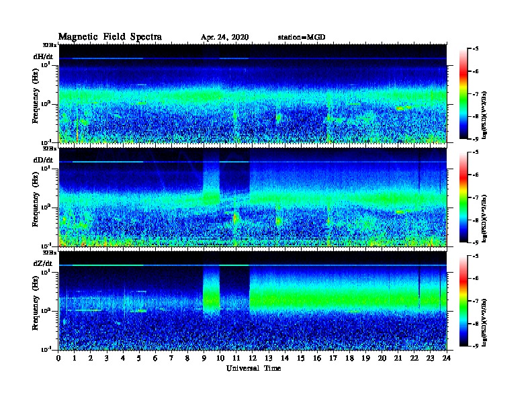Click the log(PSD) units label beside dD/dt colorbar

484,219
